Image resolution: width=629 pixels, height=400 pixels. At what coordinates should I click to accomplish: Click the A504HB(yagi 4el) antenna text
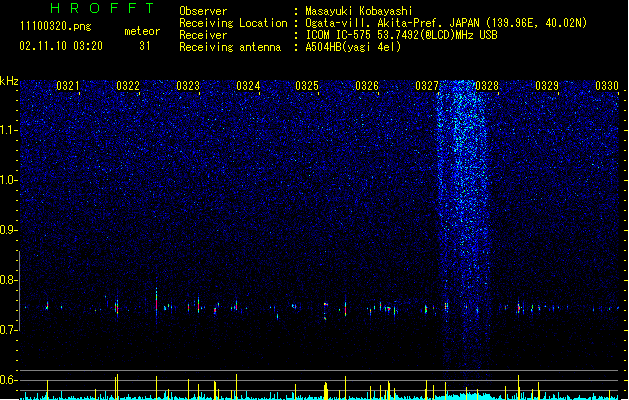click(353, 47)
